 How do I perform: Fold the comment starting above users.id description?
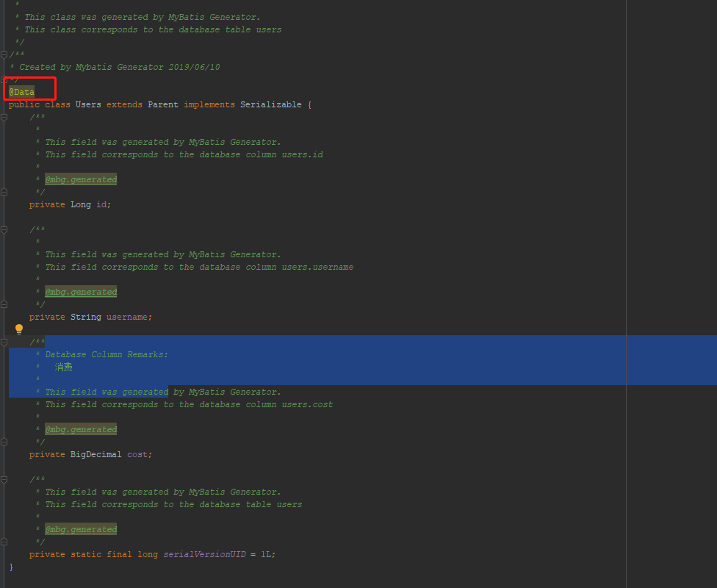pos(4,117)
